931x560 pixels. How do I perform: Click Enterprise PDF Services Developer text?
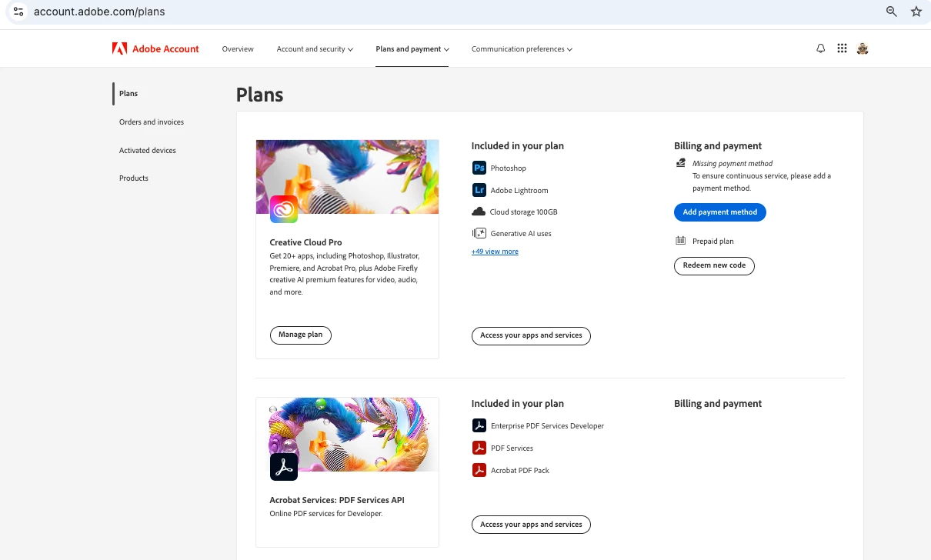point(548,426)
